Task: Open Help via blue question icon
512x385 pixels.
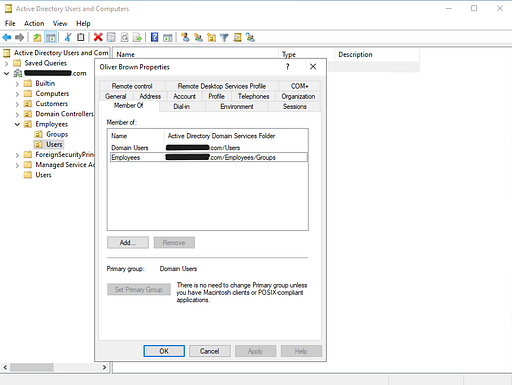Action: (154, 37)
